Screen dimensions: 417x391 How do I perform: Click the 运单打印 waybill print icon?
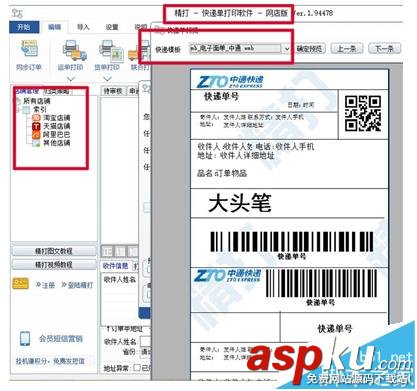coord(74,50)
